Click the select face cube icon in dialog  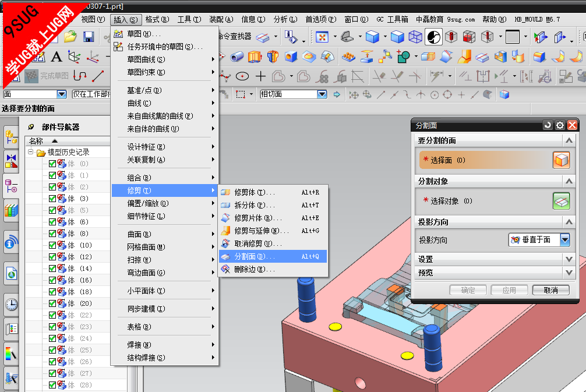pos(562,160)
